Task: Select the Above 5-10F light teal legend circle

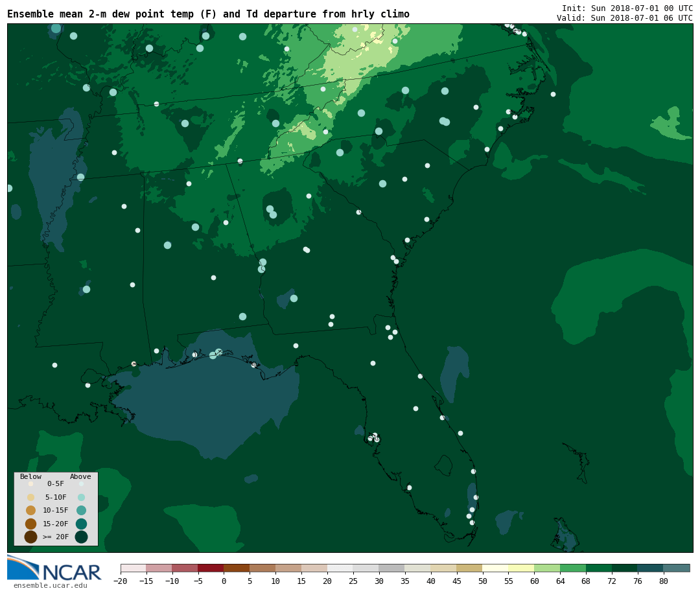Action: (x=81, y=498)
